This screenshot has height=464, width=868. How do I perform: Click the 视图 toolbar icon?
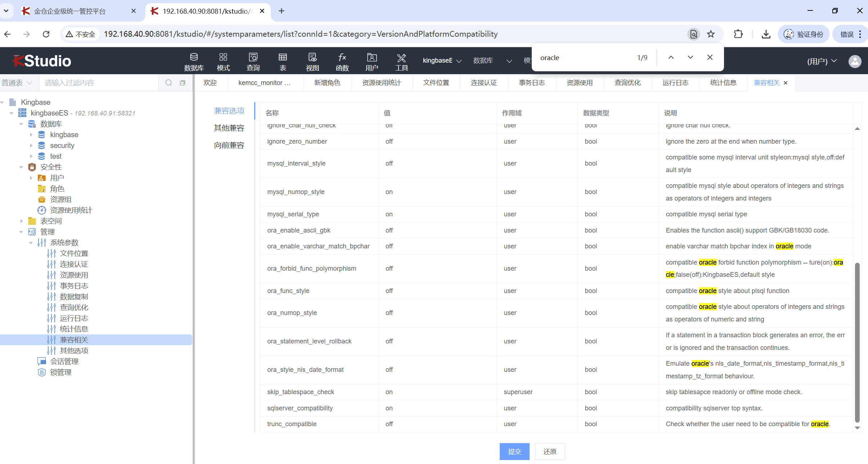(312, 62)
